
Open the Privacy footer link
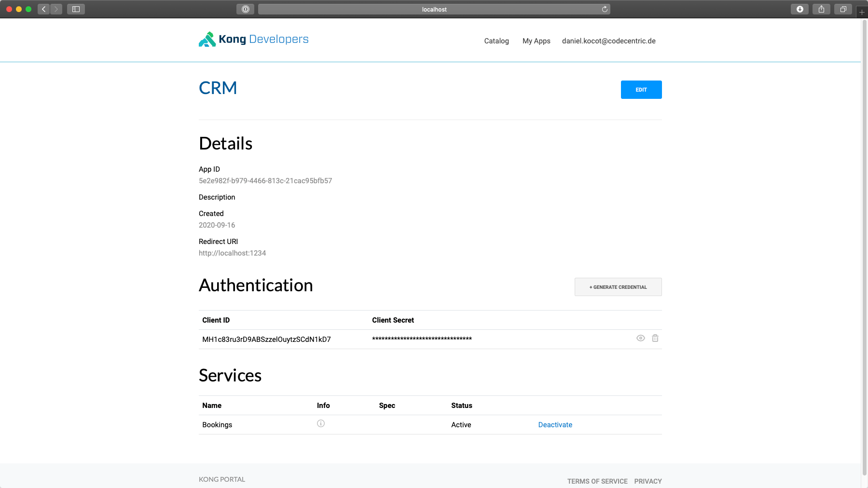click(648, 481)
